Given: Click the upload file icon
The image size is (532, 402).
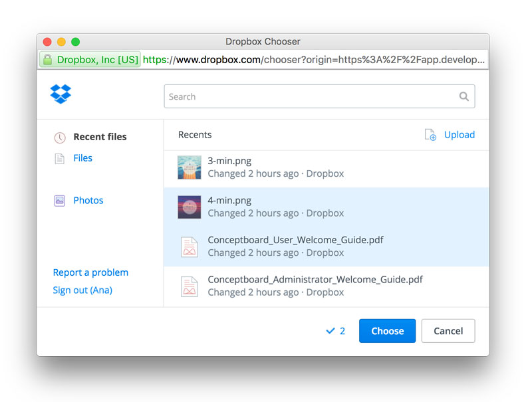Looking at the screenshot, I should pyautogui.click(x=430, y=135).
